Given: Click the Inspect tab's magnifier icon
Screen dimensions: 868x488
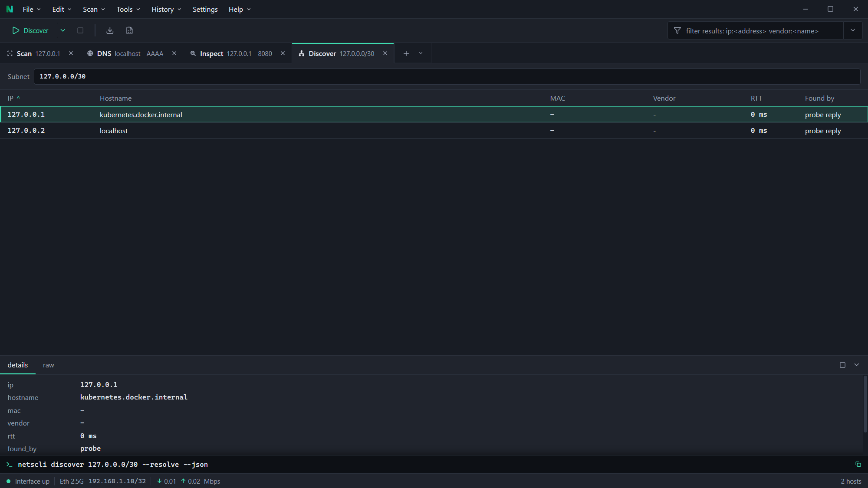Looking at the screenshot, I should tap(193, 53).
